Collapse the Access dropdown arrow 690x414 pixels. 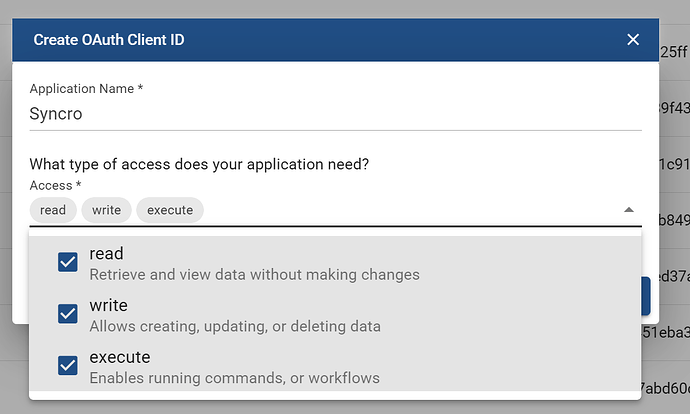[x=628, y=210]
